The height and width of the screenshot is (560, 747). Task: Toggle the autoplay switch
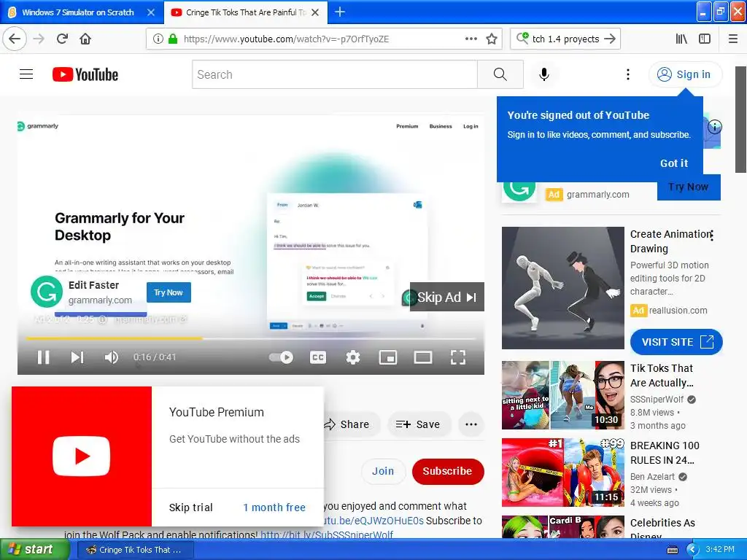[281, 357]
